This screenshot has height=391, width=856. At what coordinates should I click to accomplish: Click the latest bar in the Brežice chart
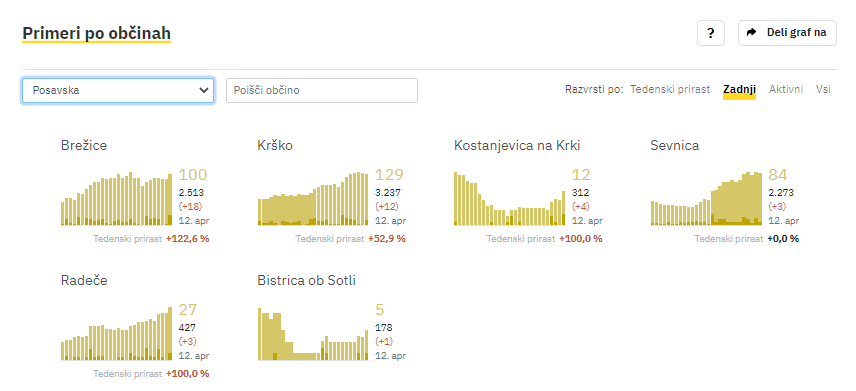point(170,199)
